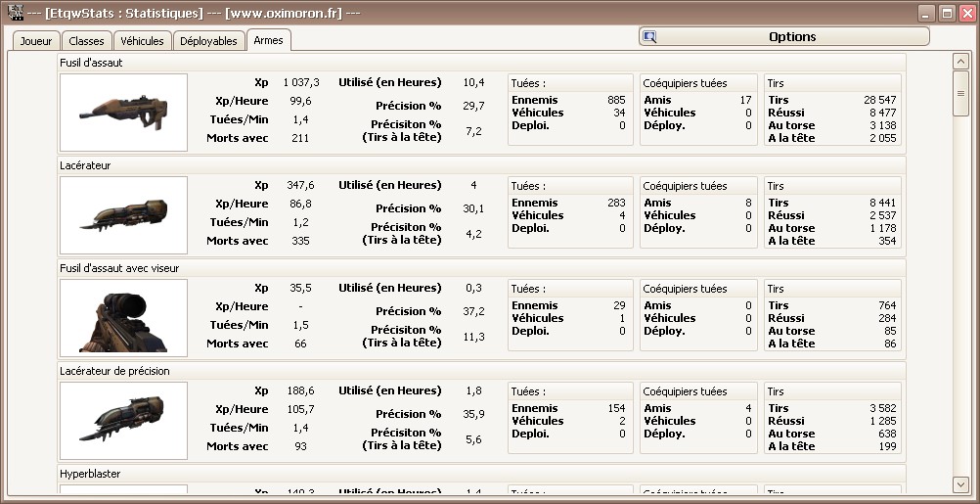The width and height of the screenshot is (980, 504).
Task: Switch to the Classes tab
Action: [x=86, y=41]
